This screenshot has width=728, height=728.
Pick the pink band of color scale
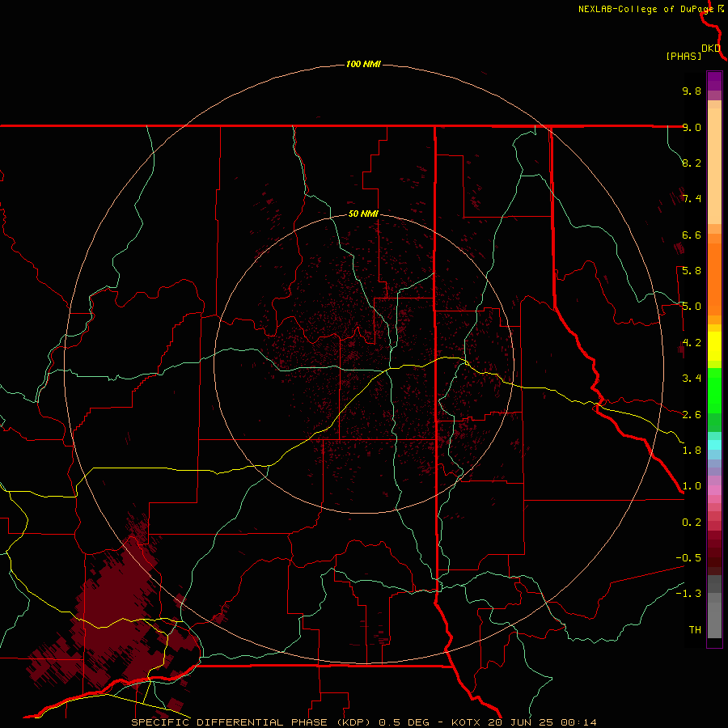point(714,490)
